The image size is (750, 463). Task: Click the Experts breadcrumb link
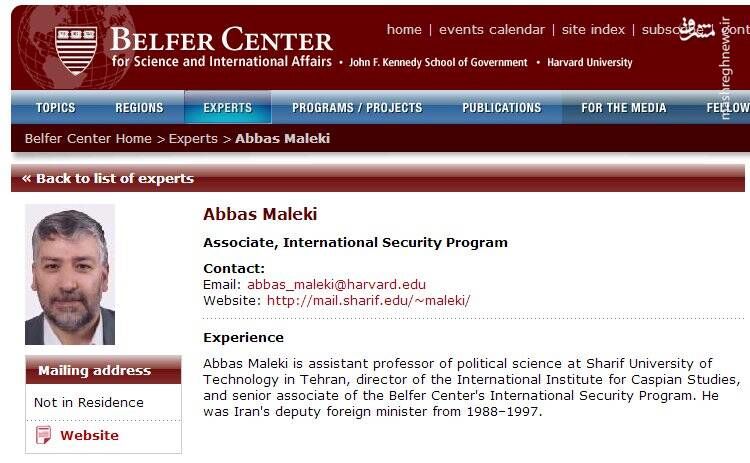point(193,138)
